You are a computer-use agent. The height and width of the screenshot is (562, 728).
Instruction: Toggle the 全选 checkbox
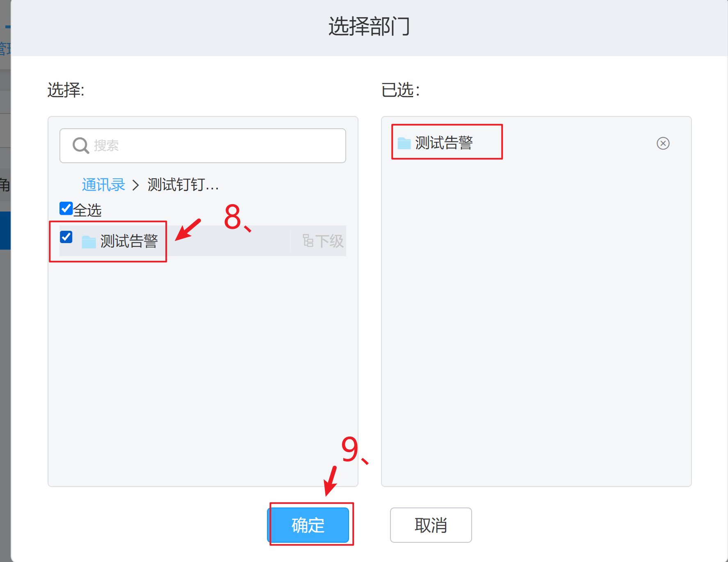pyautogui.click(x=66, y=208)
